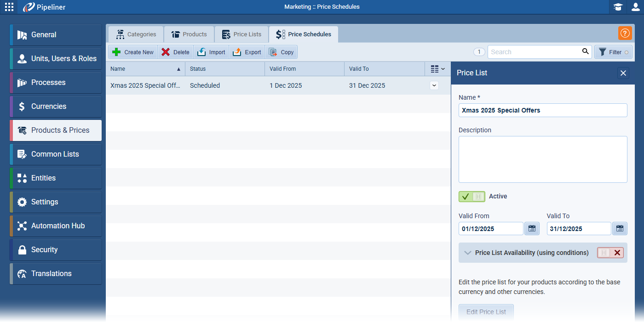Click the Delete red X toolbar button
Viewport: 644px width, 322px height.
click(175, 52)
